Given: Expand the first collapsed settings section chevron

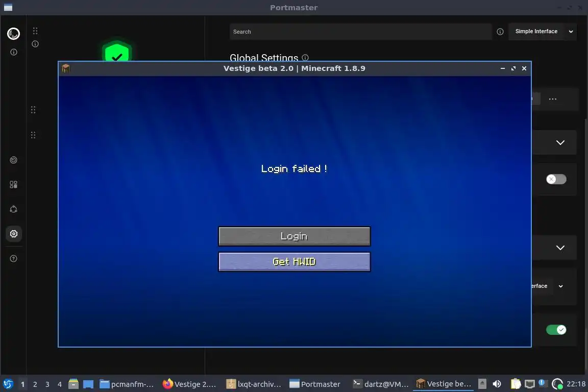Looking at the screenshot, I should click(x=560, y=142).
